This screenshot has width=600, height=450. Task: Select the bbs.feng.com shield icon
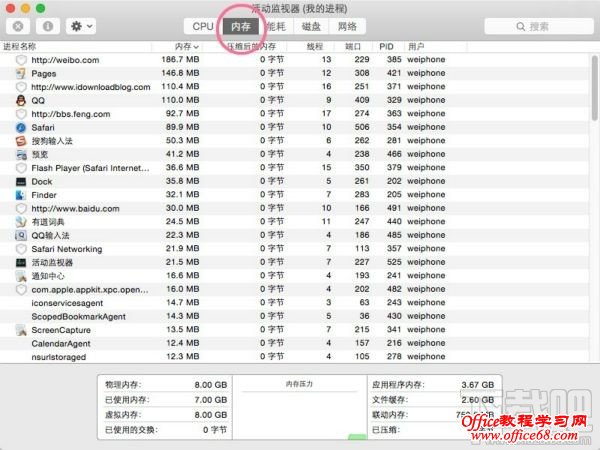[21, 114]
